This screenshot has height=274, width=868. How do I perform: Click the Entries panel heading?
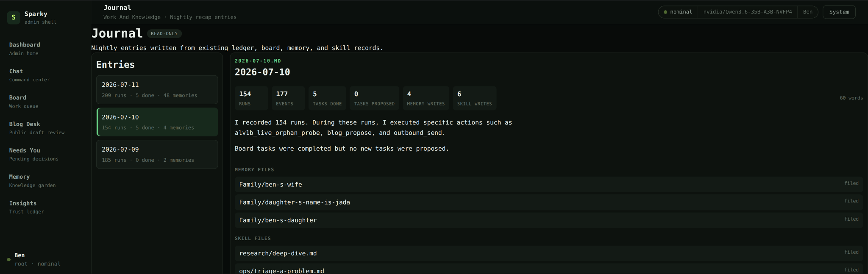point(115,64)
